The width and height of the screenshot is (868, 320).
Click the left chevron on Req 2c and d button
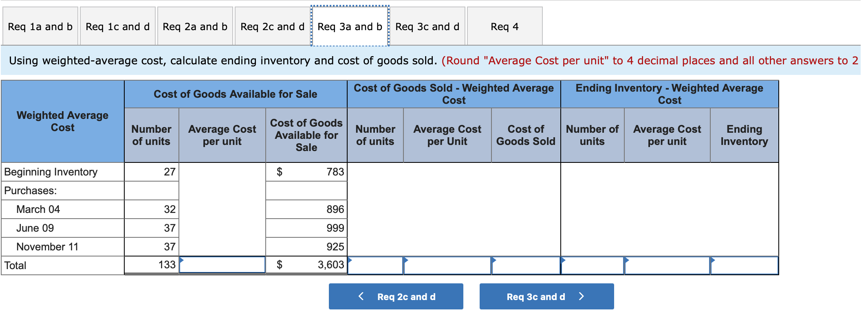[361, 296]
